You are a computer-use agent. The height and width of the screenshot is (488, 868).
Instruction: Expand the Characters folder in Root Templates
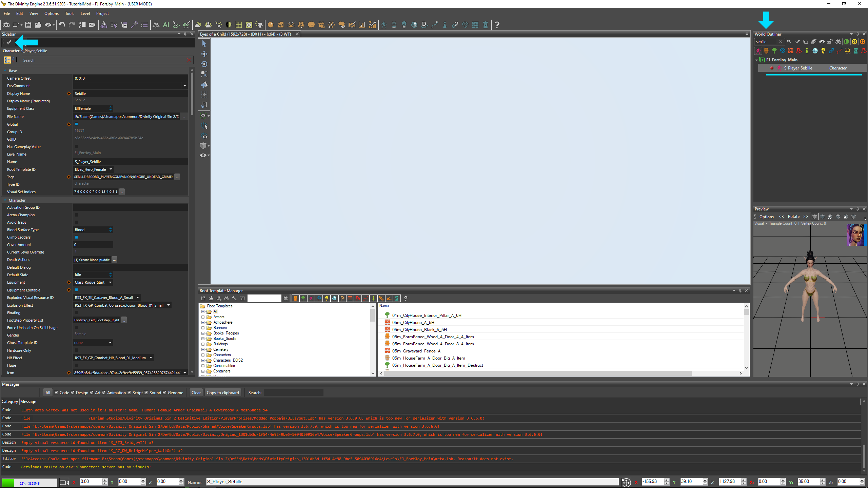coord(203,355)
